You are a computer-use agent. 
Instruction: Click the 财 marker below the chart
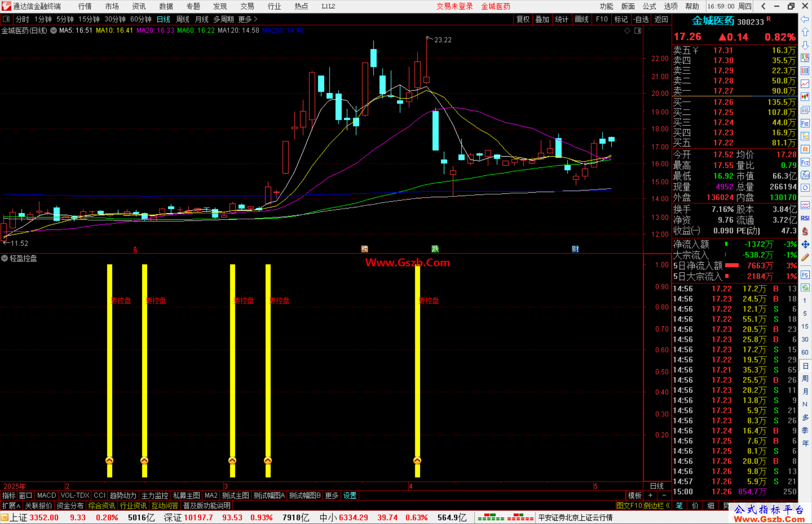point(575,249)
